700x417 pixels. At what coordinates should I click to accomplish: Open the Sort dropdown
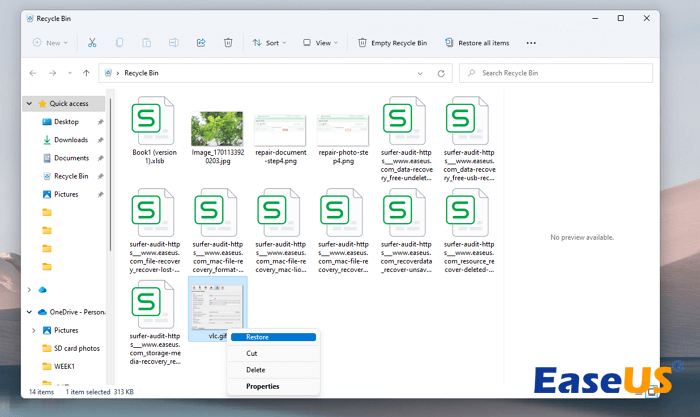click(x=269, y=43)
